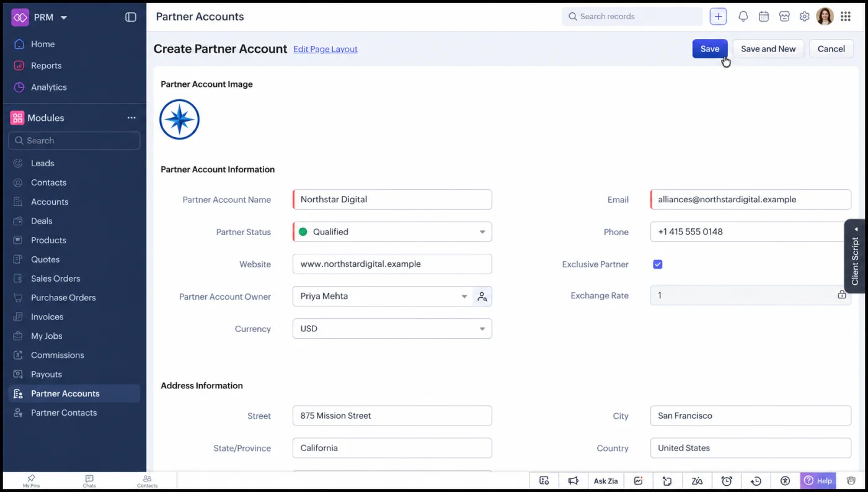Click the Email input field

tap(751, 200)
